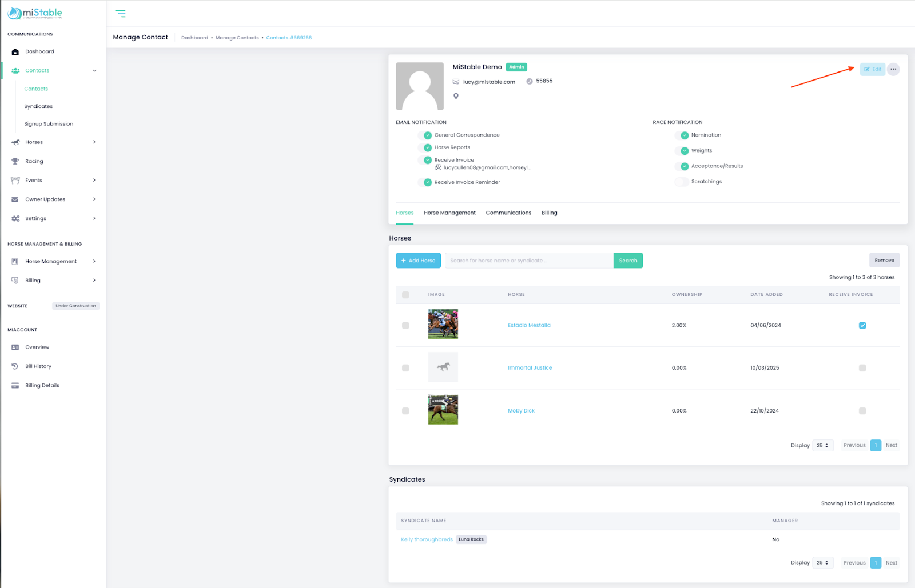The image size is (915, 588).
Task: Click the horse name search field
Action: tap(528, 261)
